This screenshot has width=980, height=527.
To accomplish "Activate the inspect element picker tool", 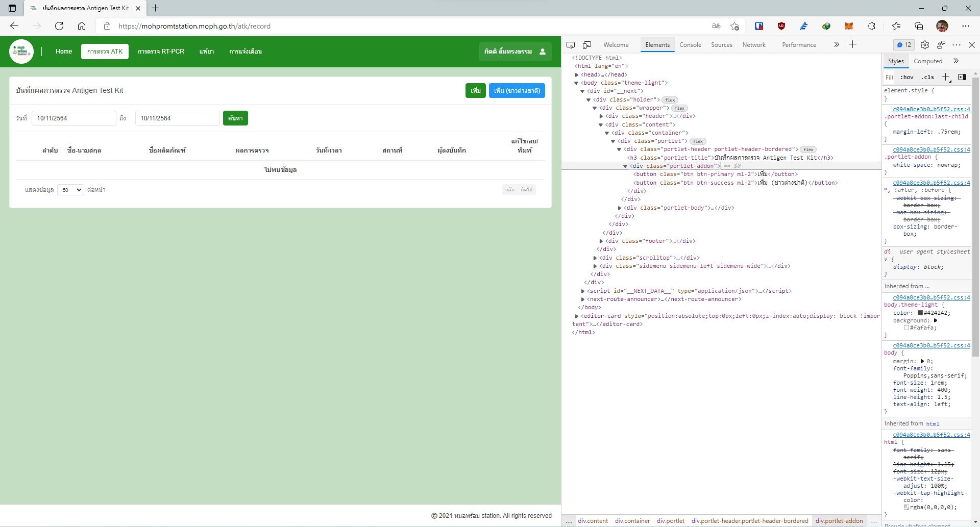I will [571, 45].
